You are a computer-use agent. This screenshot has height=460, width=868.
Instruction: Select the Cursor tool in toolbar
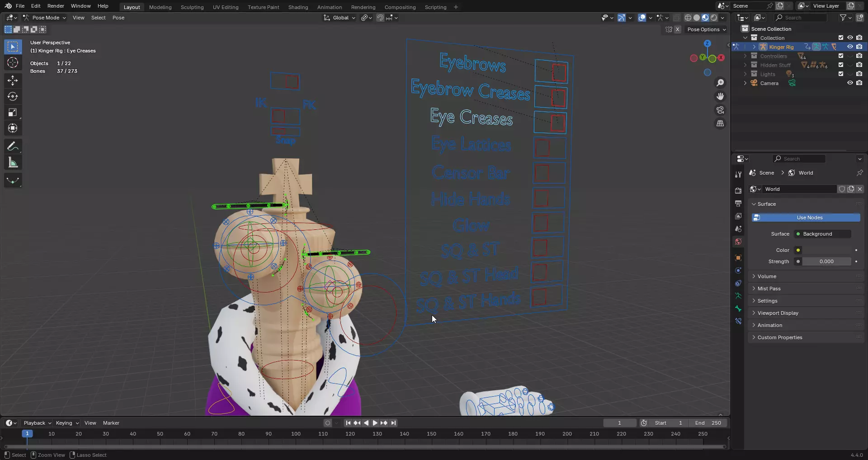click(13, 62)
